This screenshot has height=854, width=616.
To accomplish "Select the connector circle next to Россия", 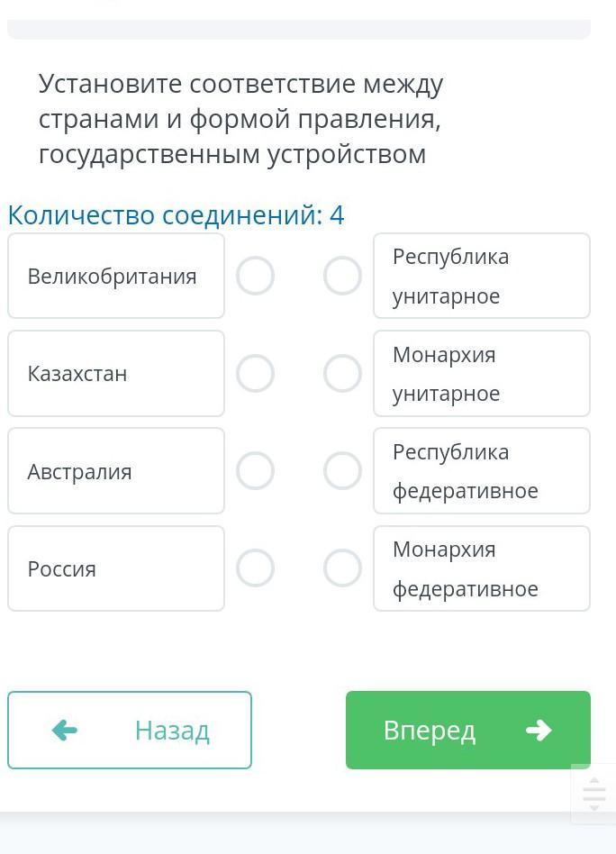I will (255, 568).
